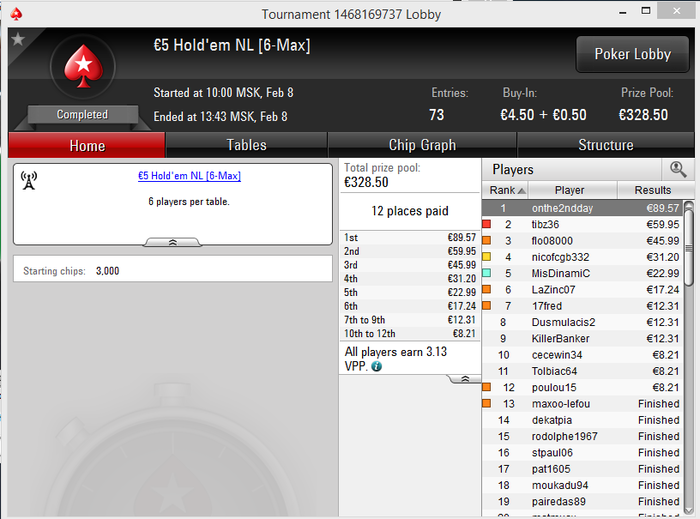Open the €5 Hold'em NL [6-Max] link

pos(189,176)
